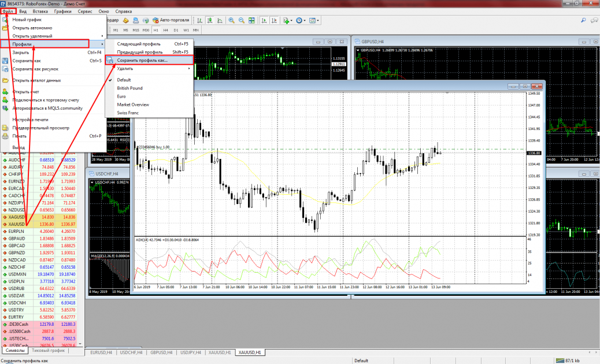Select the line chart type icon
Viewport: 600px width, 364px height.
[219, 20]
